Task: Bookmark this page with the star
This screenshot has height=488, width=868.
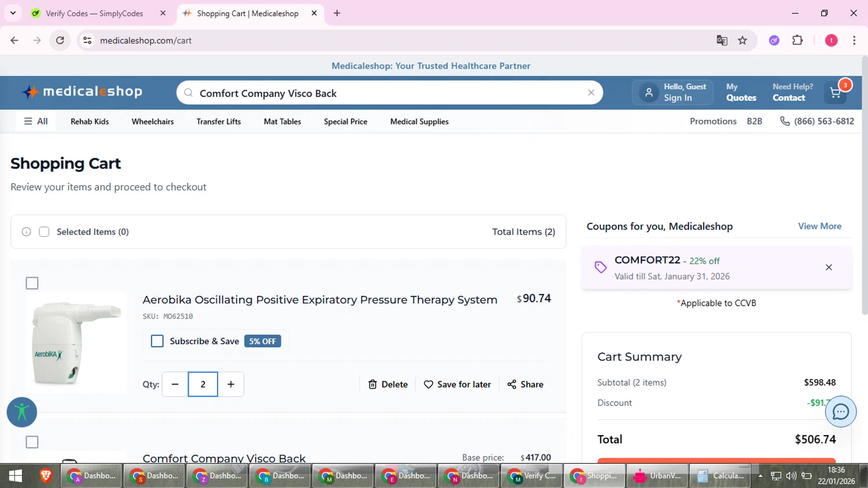Action: tap(742, 41)
